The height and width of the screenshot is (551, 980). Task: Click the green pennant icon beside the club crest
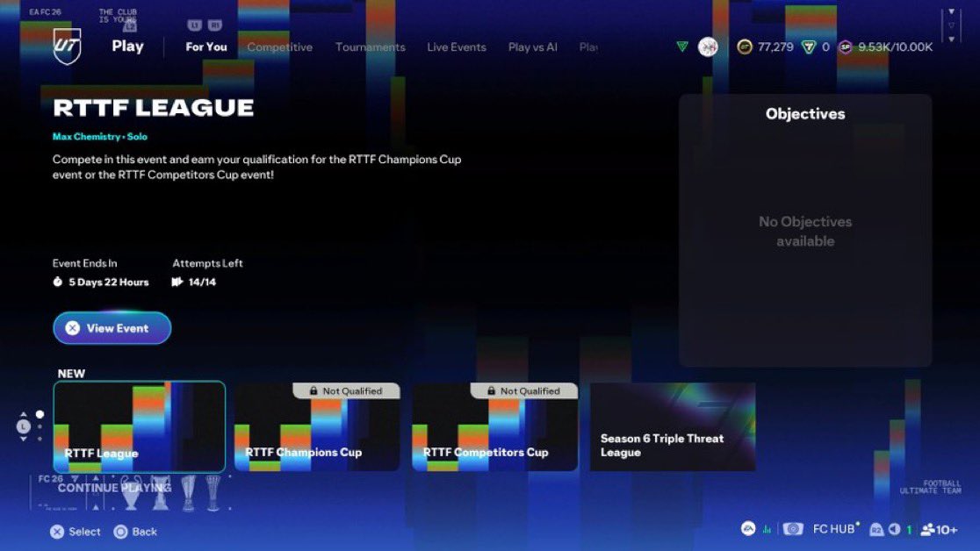pos(682,47)
